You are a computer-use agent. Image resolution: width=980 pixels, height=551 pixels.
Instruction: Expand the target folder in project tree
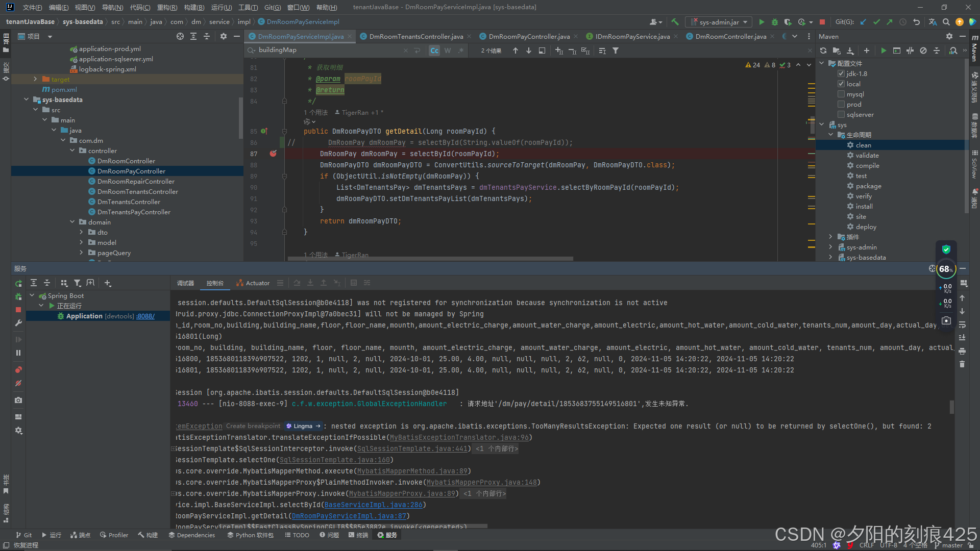[35, 79]
